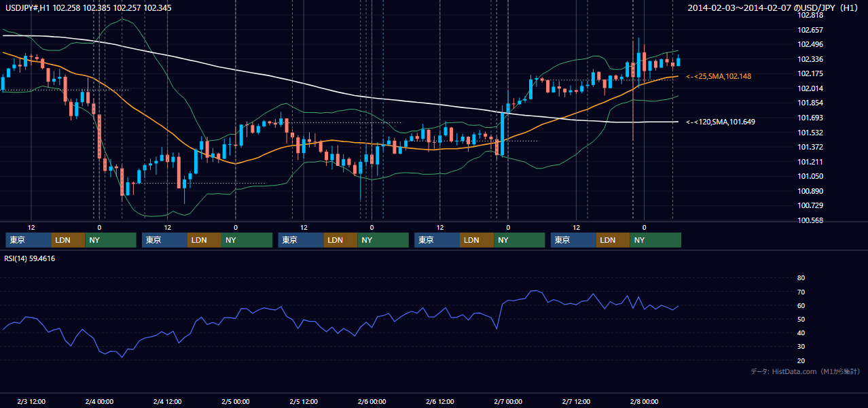
Task: Click the 101.693 price axis value
Action: coord(810,118)
